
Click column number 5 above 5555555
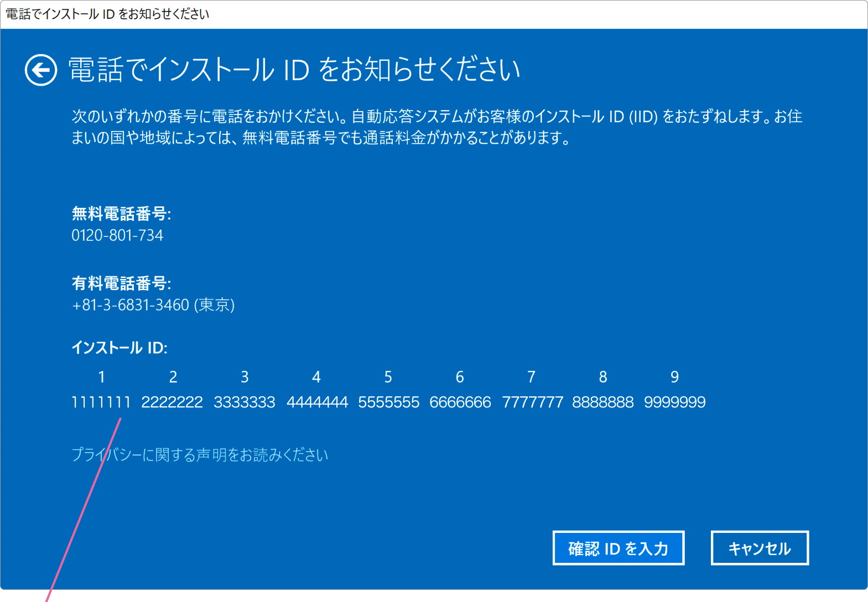pyautogui.click(x=388, y=377)
